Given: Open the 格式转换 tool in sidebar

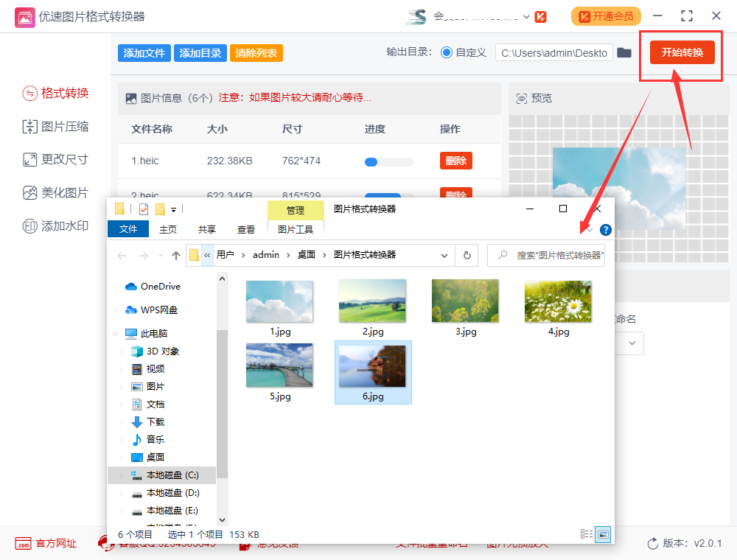Looking at the screenshot, I should 55,94.
